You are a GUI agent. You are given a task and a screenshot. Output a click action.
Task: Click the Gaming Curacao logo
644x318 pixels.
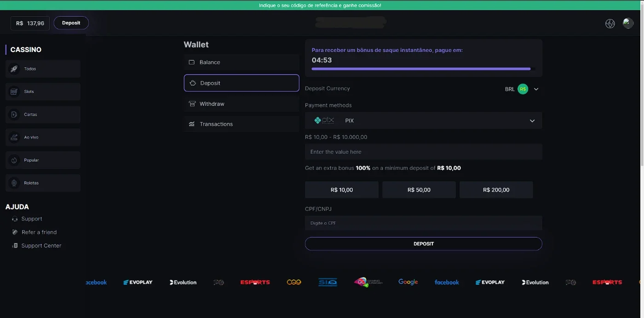(x=368, y=282)
